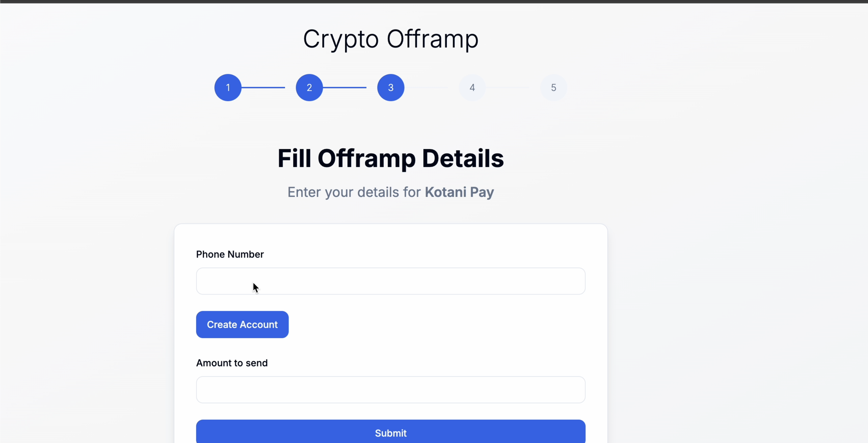This screenshot has height=443, width=868.
Task: Click the gray connector between steps 3 and 4
Action: (x=426, y=88)
